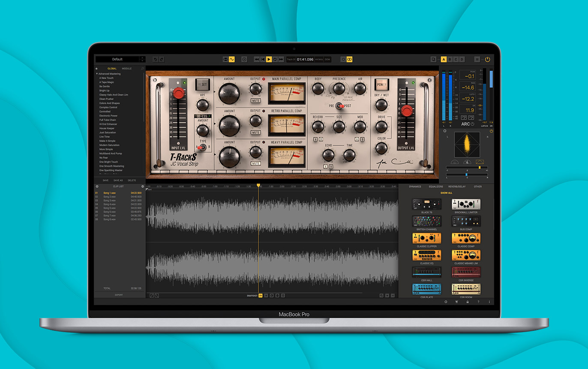Click the EXPORT button
This screenshot has height=369, width=588.
coord(119,295)
